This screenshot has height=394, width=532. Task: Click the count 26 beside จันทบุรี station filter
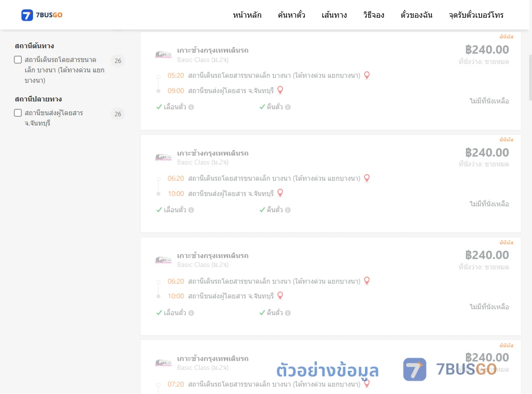tap(118, 114)
